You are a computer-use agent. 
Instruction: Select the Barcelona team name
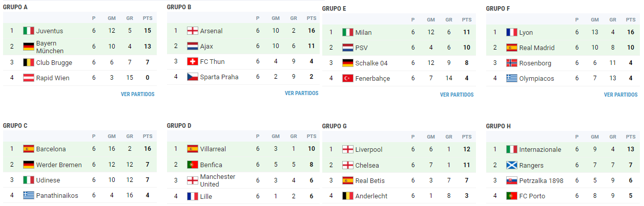coord(51,149)
